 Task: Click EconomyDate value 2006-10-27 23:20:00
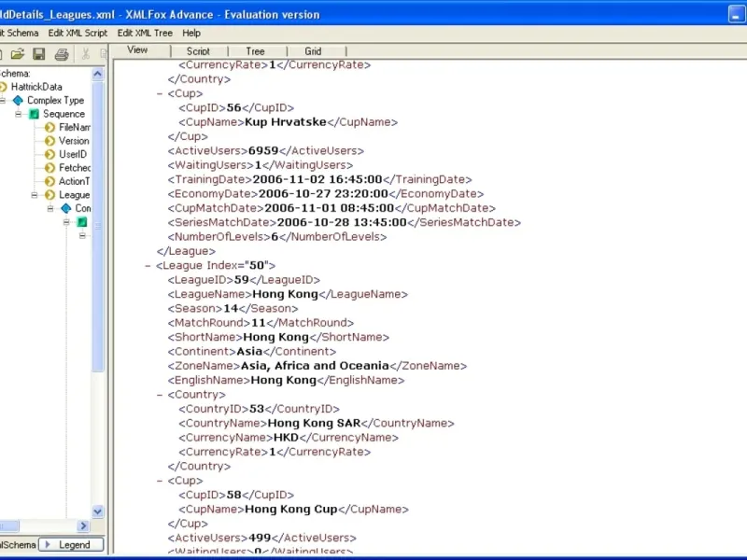pos(323,194)
